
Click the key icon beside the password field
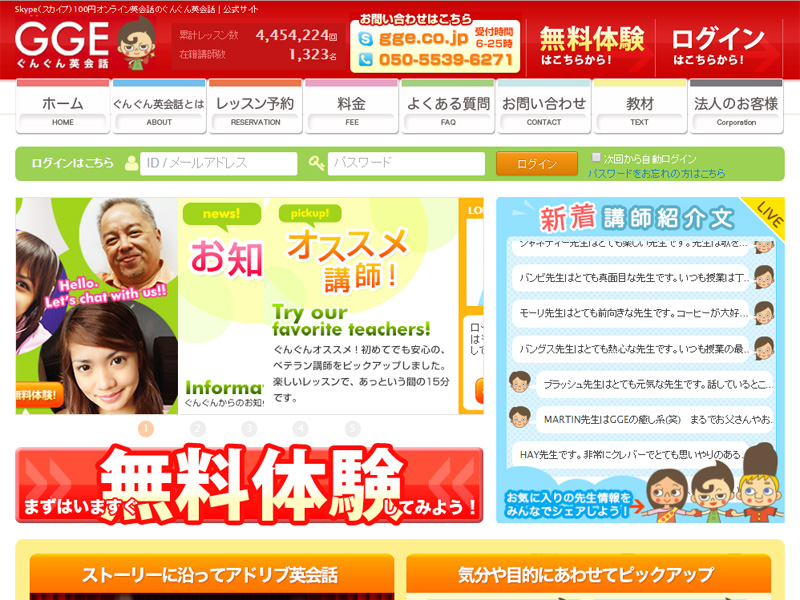pyautogui.click(x=316, y=163)
